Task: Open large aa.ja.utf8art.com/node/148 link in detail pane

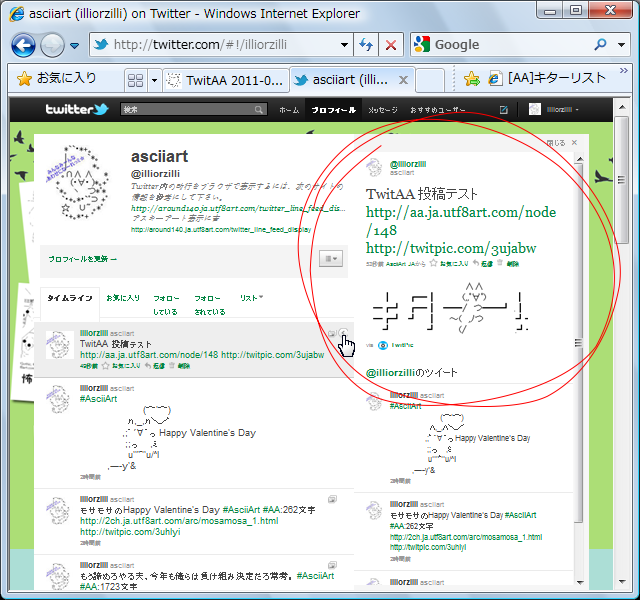Action: click(x=461, y=221)
